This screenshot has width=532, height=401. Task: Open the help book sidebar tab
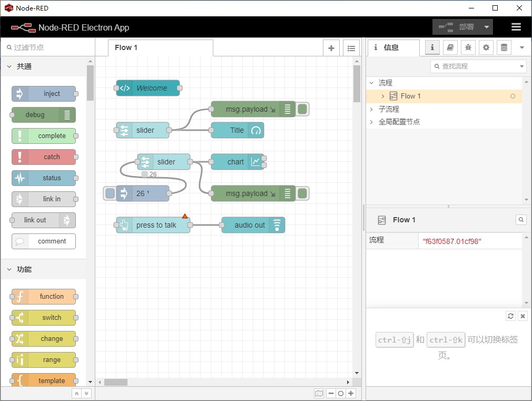pos(450,47)
